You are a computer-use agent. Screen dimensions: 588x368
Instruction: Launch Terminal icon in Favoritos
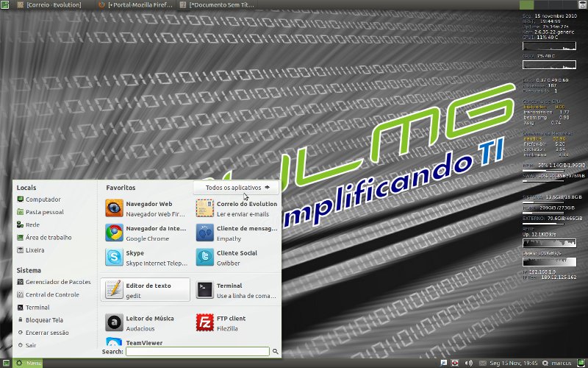click(205, 290)
